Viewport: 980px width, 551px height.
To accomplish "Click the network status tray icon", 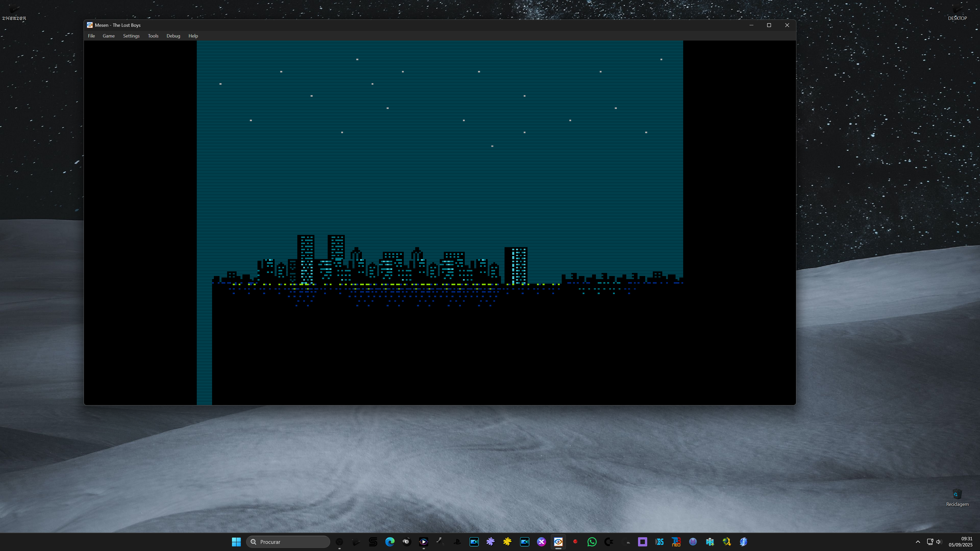I will 930,542.
